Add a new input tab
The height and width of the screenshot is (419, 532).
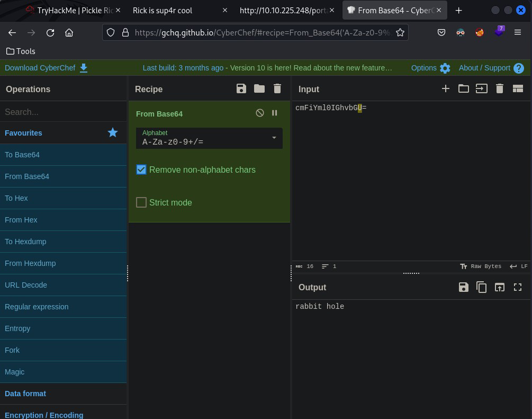446,89
